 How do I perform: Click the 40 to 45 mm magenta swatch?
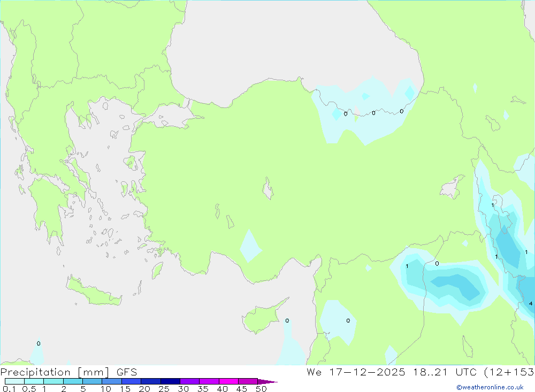point(228,381)
